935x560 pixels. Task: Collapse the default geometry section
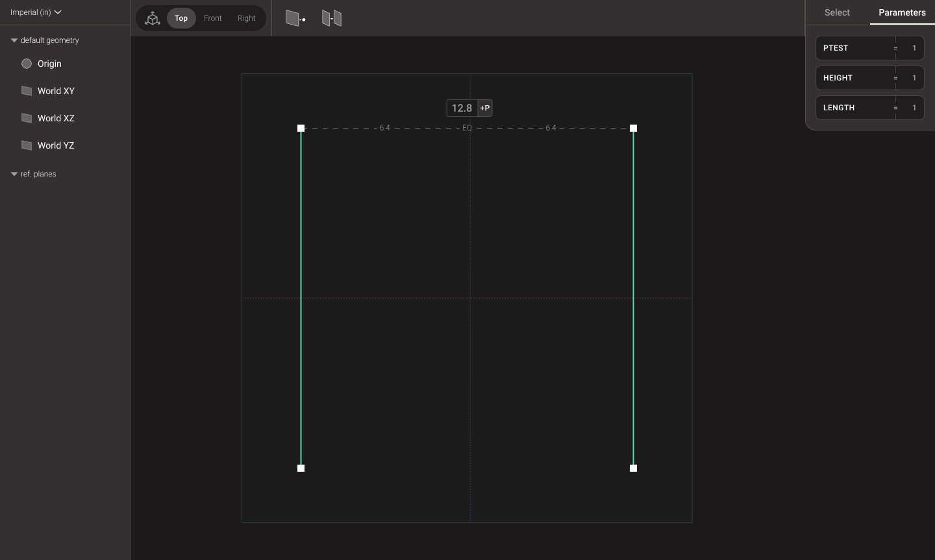pos(14,40)
